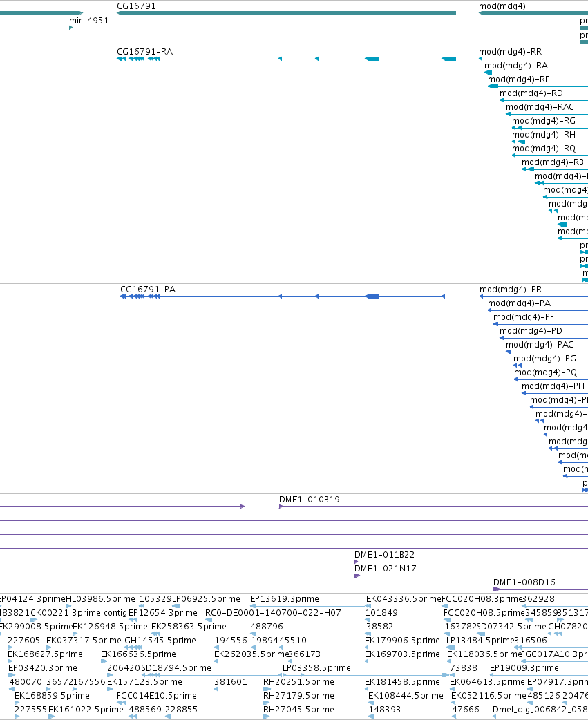Open EST SD07342.5prime
Viewport: 588px width, 720px height.
point(511,626)
